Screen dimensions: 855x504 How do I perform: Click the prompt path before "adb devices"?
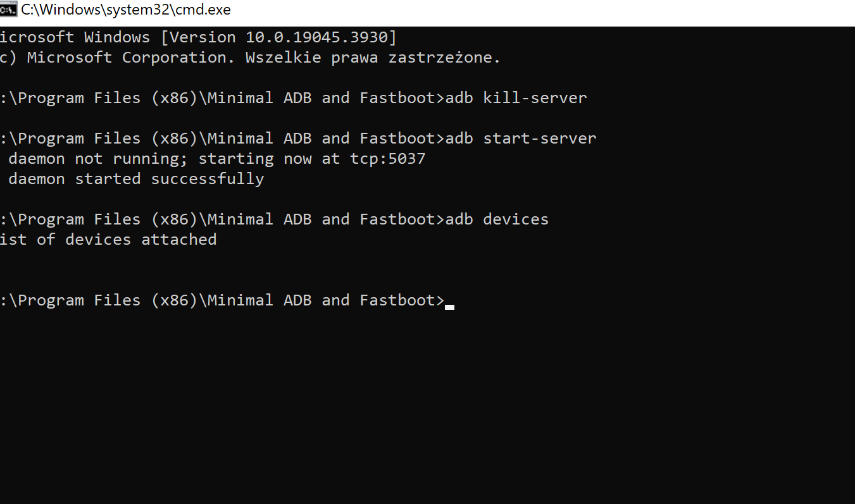point(222,219)
